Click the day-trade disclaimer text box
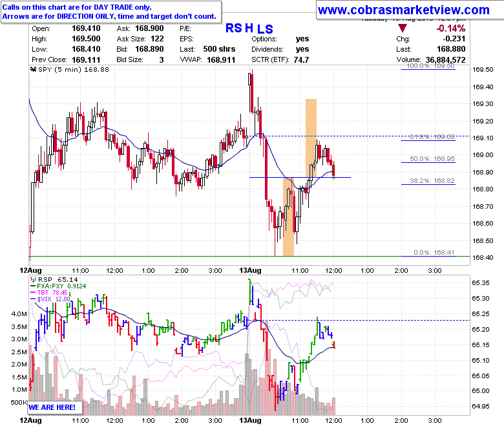 111,12
